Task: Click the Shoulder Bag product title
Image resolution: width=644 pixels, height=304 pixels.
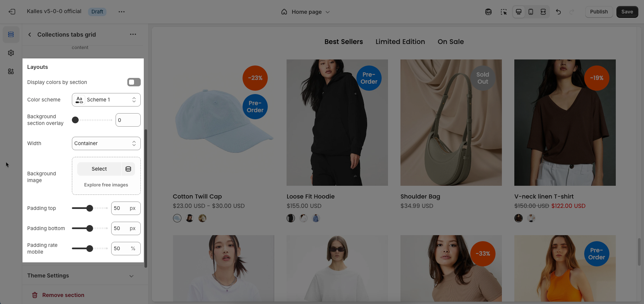Action: [420, 197]
